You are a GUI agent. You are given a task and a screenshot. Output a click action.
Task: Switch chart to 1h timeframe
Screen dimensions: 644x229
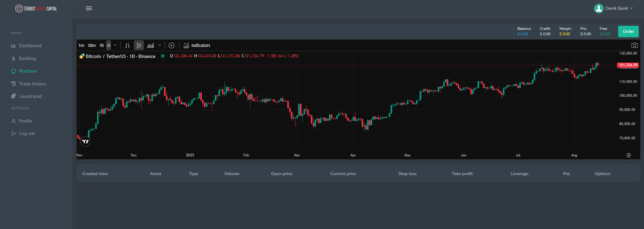[x=101, y=45]
